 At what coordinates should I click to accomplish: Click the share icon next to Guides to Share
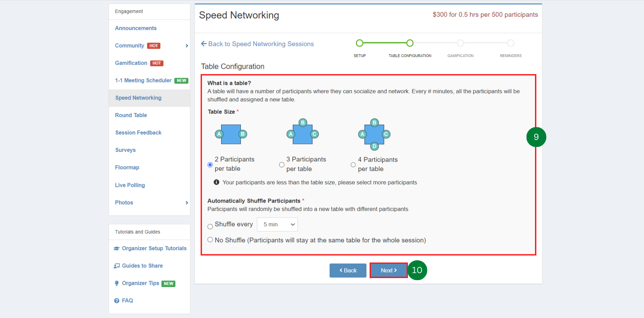point(116,265)
